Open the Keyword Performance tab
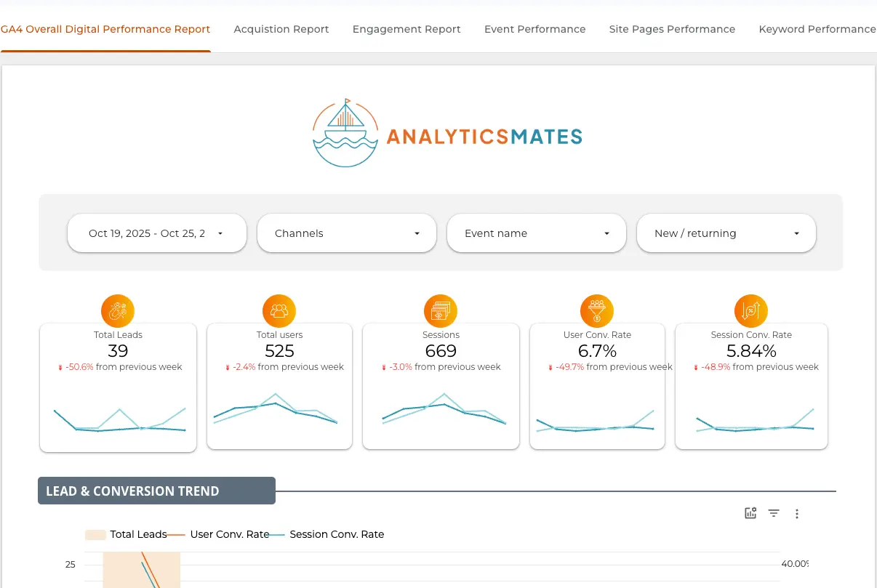Viewport: 877px width, 588px height. [x=817, y=29]
